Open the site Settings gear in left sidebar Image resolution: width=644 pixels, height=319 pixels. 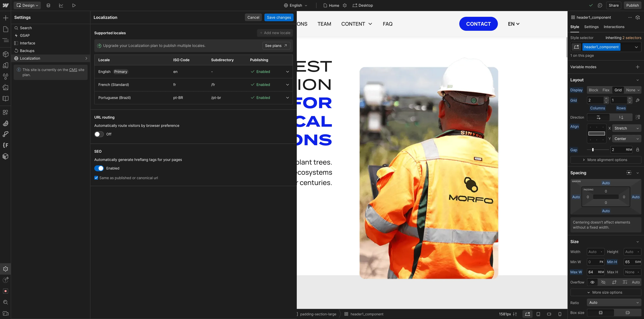pyautogui.click(x=6, y=269)
